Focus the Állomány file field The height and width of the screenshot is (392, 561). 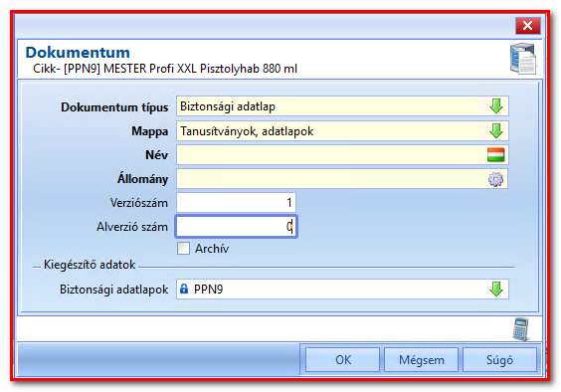pyautogui.click(x=342, y=179)
